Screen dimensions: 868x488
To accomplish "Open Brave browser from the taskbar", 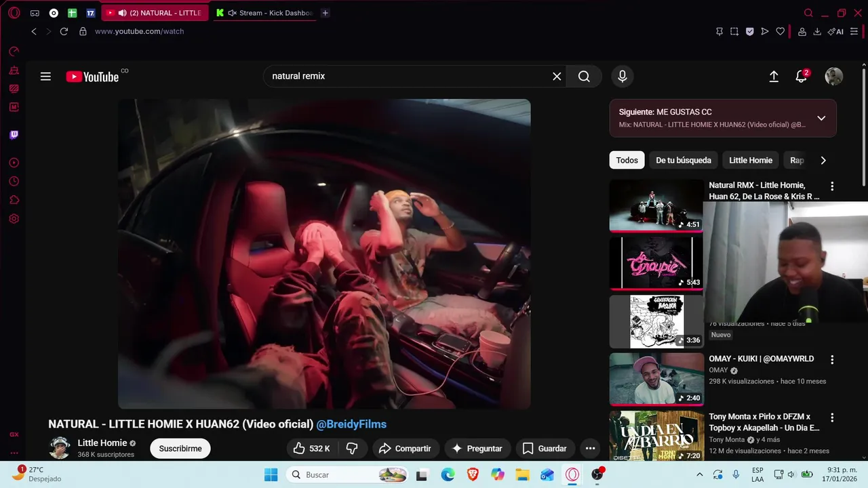I will pos(473,474).
